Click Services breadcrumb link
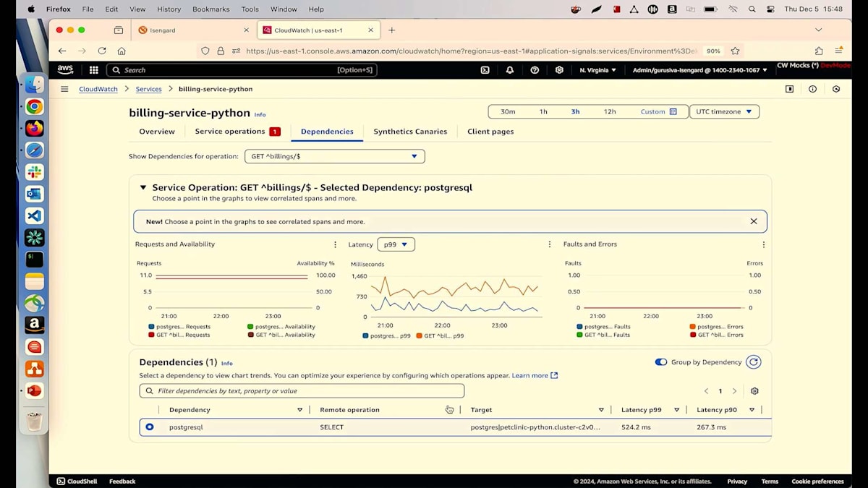This screenshot has height=488, width=868. tap(149, 89)
